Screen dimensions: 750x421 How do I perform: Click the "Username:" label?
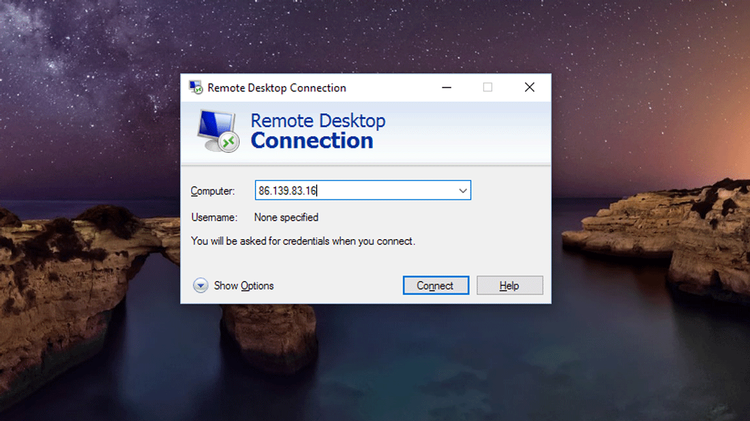[214, 217]
